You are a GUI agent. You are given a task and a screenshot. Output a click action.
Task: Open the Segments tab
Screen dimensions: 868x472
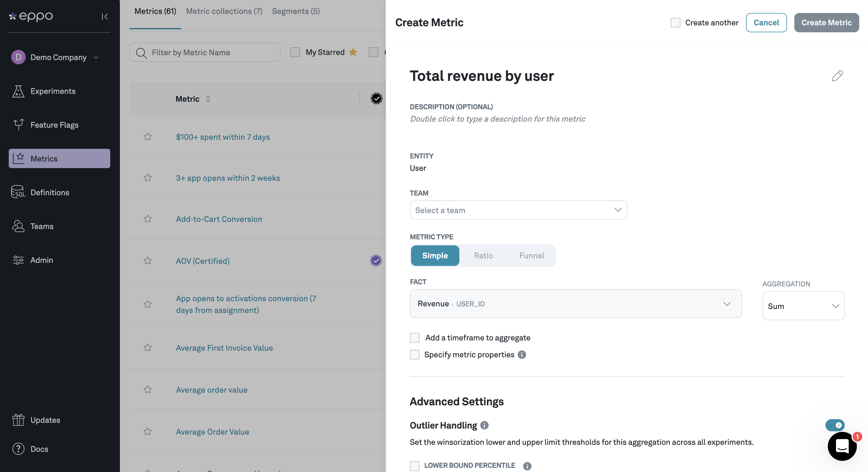(x=295, y=11)
